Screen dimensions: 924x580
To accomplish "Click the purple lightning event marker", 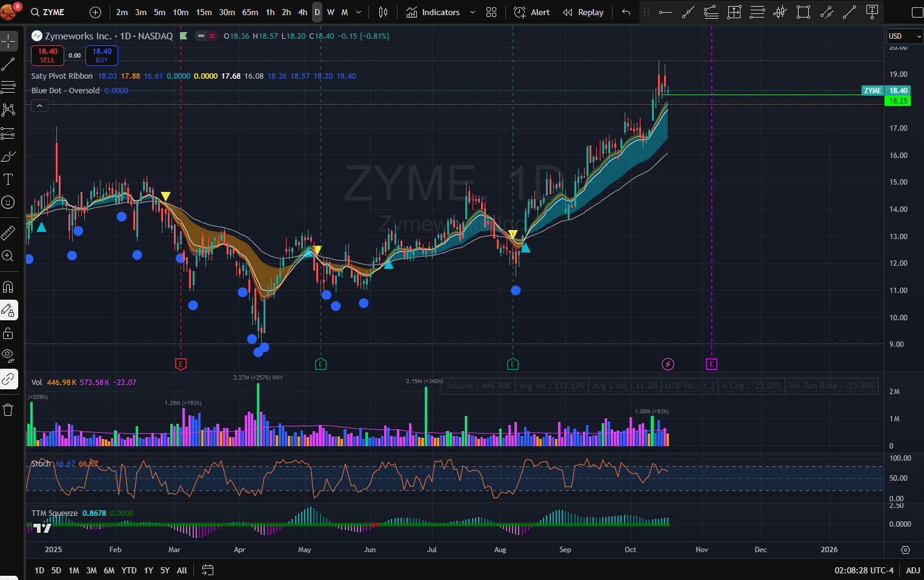I will click(x=668, y=364).
